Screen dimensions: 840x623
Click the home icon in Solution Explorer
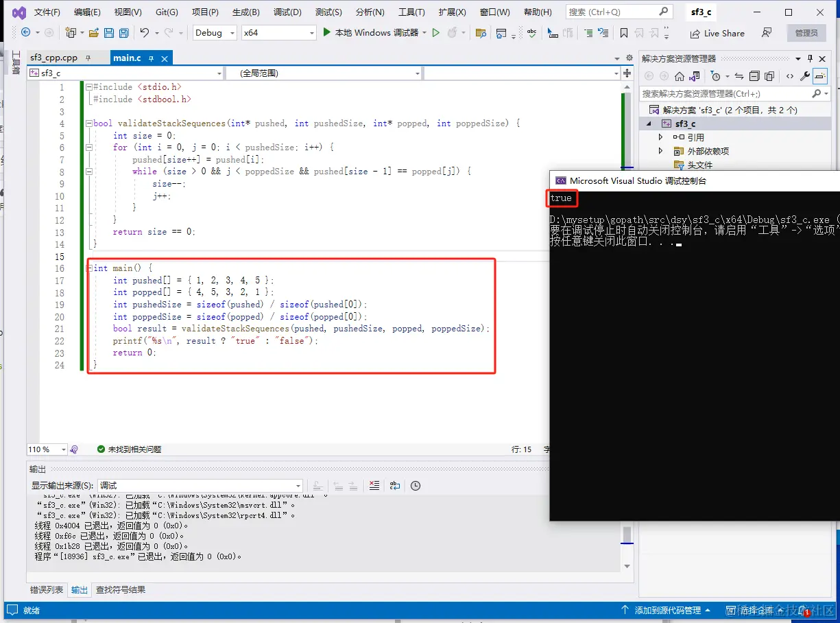coord(680,76)
